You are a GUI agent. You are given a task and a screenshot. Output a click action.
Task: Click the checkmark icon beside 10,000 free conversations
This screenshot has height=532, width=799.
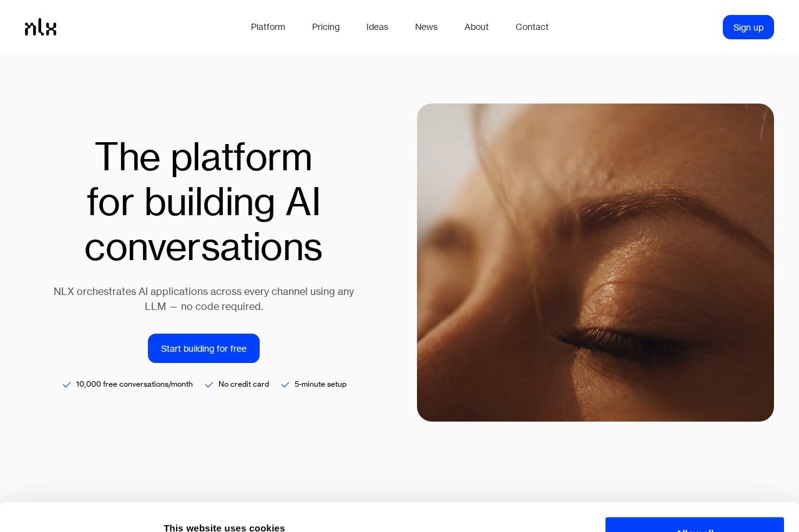67,385
